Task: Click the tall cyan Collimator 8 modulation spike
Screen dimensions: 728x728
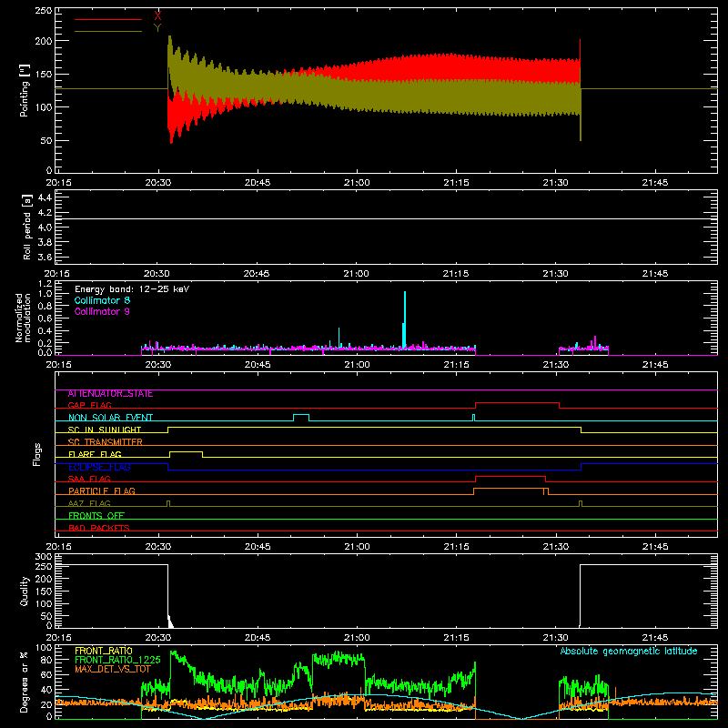Action: [404, 320]
